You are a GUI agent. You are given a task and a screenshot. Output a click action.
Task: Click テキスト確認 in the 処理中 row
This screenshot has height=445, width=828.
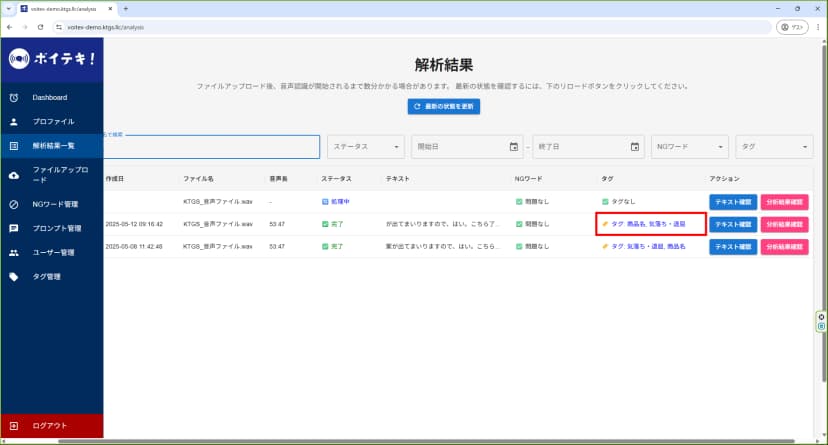pos(733,202)
